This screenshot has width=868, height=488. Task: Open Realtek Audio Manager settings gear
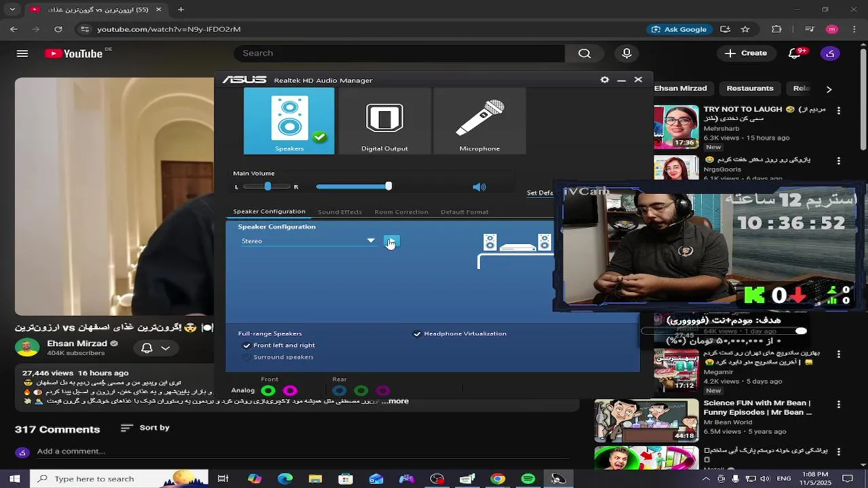click(x=605, y=79)
